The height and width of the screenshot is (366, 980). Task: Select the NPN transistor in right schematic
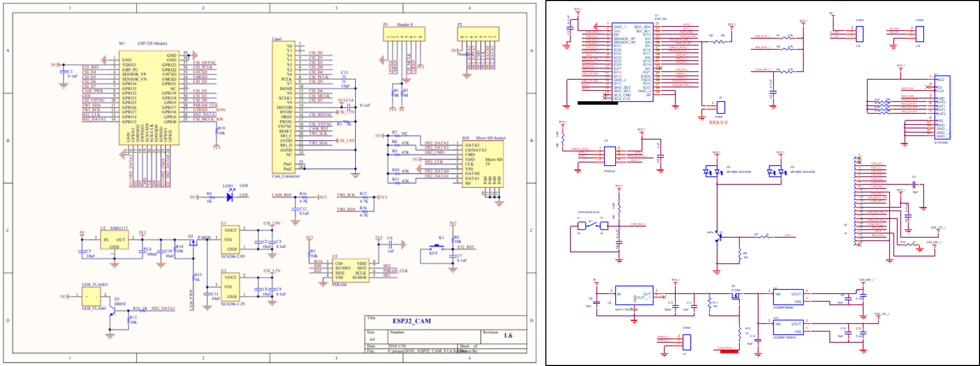[x=719, y=237]
